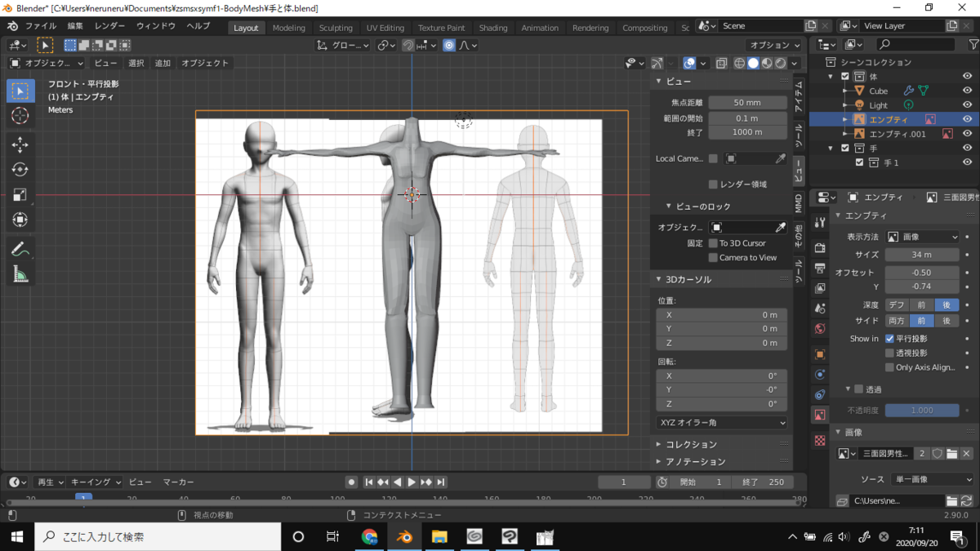
Task: Select the Select Box tool in left toolbar
Action: click(20, 91)
